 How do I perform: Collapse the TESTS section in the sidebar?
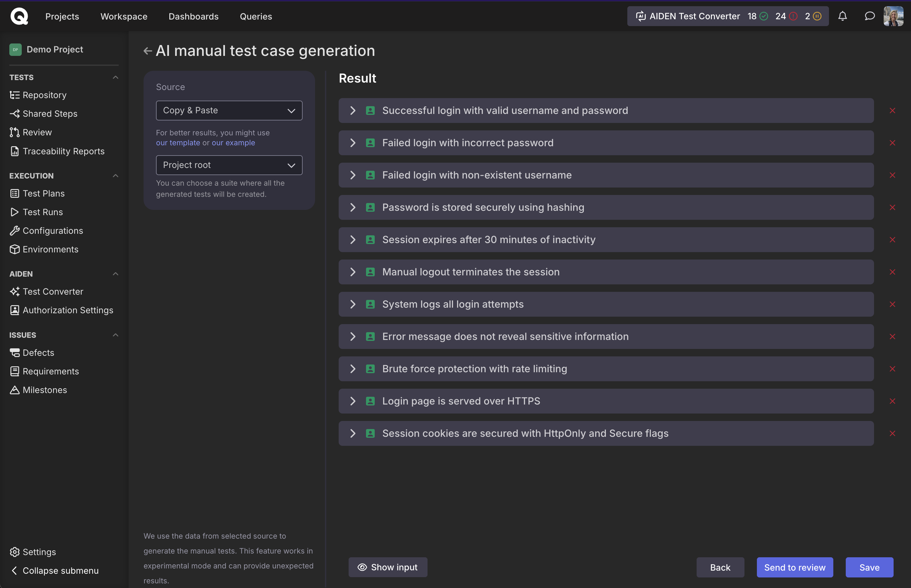tap(115, 77)
